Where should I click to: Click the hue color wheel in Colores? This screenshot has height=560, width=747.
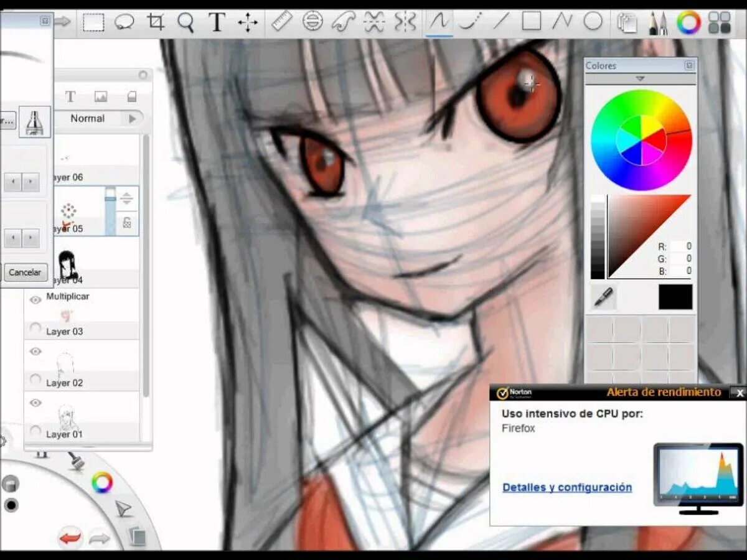641,140
